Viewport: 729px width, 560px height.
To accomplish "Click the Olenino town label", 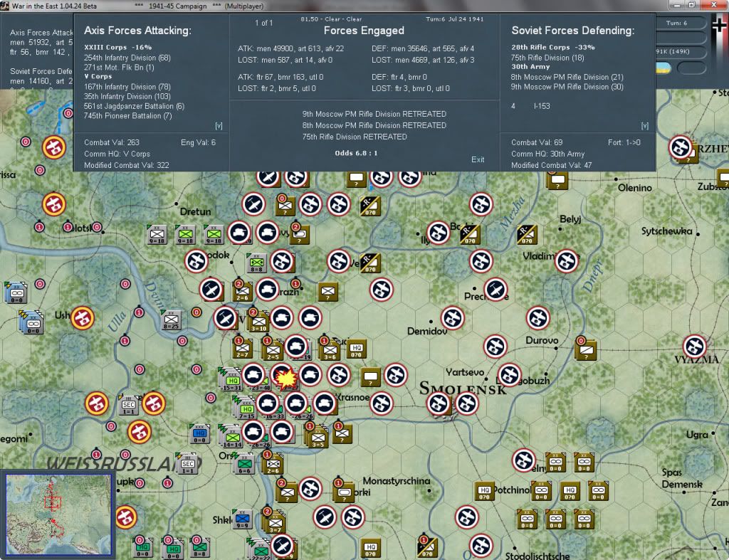I will tap(634, 188).
